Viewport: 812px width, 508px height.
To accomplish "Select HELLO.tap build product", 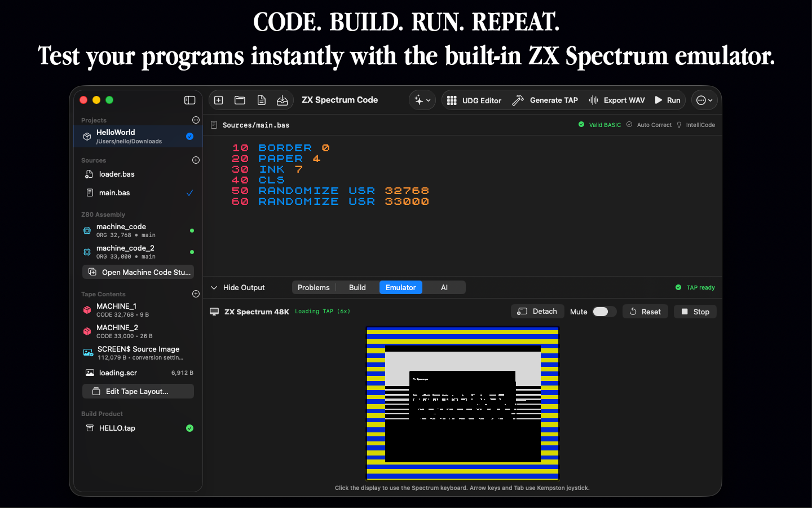I will click(138, 428).
